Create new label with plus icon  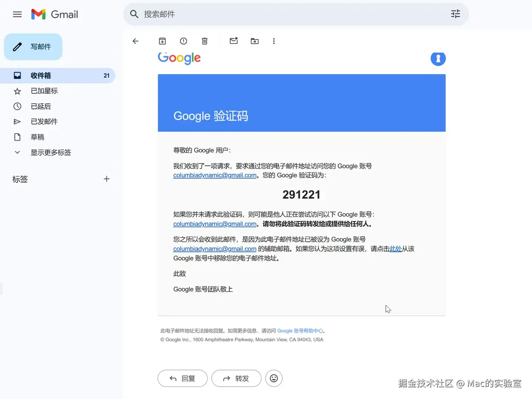pos(106,179)
